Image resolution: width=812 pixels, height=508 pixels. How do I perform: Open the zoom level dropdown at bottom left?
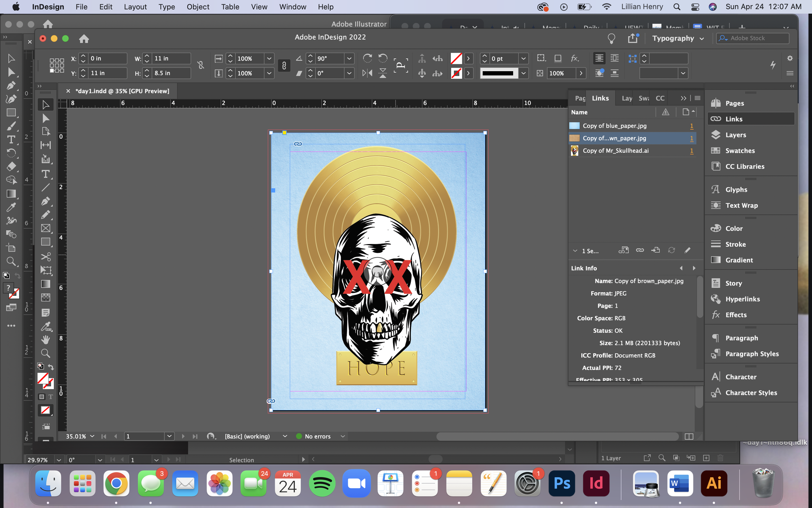tap(92, 436)
